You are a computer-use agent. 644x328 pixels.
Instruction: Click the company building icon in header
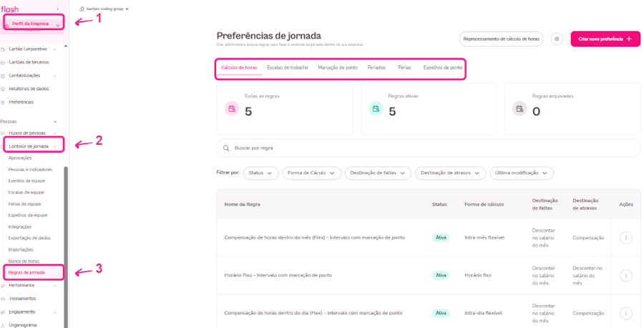coord(82,9)
